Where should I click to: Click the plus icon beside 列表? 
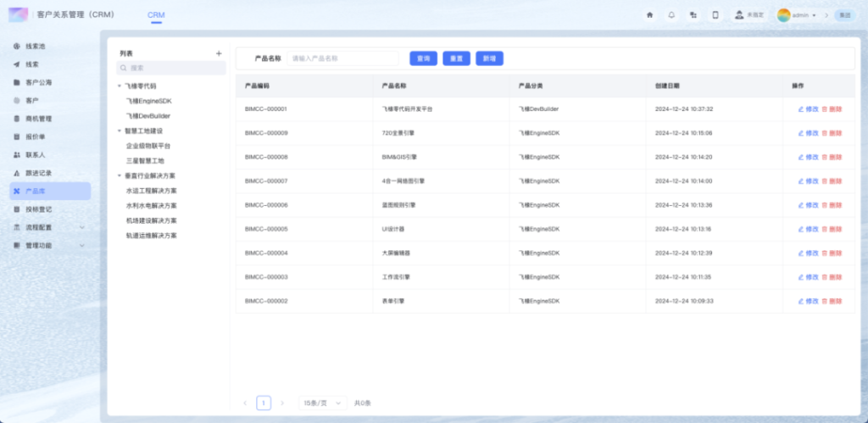click(219, 53)
